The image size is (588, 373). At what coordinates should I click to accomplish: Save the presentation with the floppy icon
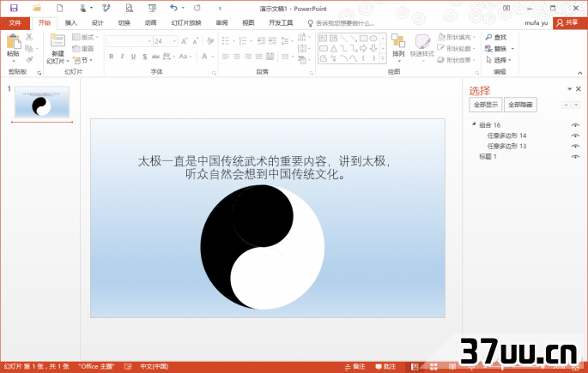(14, 8)
